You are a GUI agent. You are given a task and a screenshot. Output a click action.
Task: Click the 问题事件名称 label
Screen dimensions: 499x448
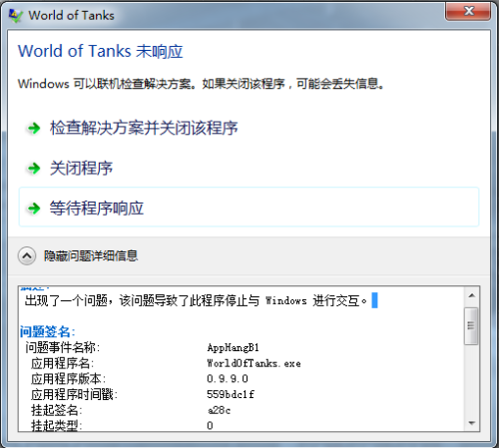(x=63, y=347)
